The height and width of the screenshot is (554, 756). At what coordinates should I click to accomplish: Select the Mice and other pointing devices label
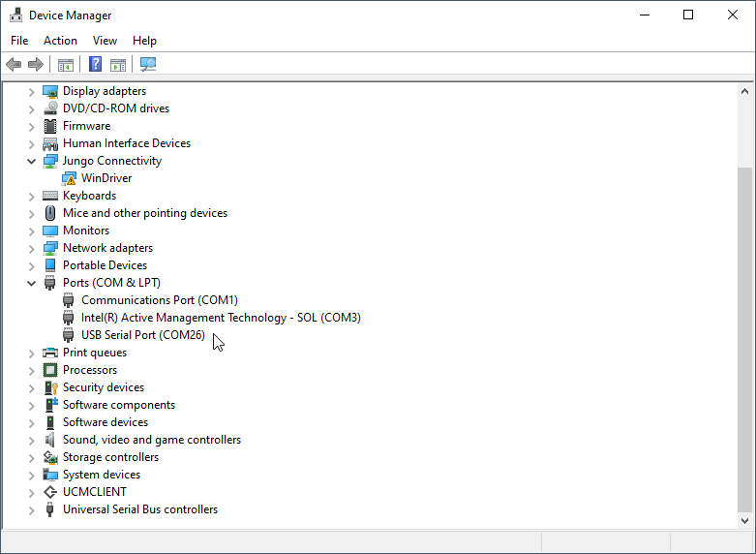145,213
